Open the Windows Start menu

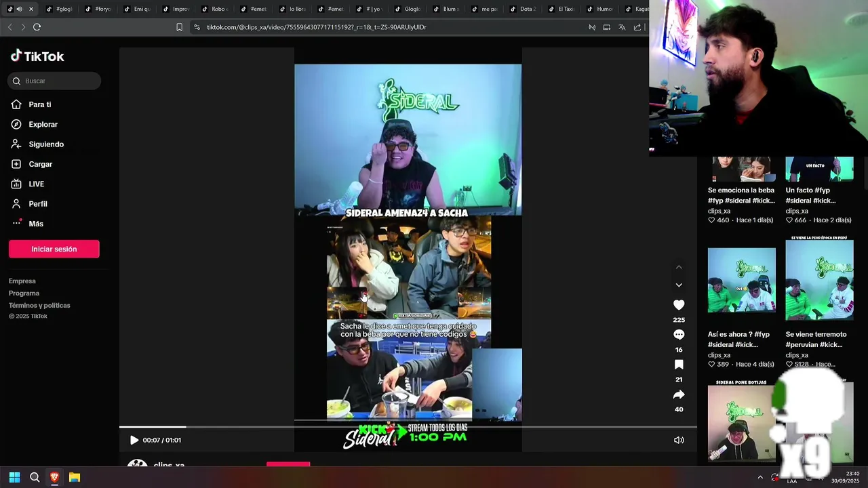tap(14, 477)
